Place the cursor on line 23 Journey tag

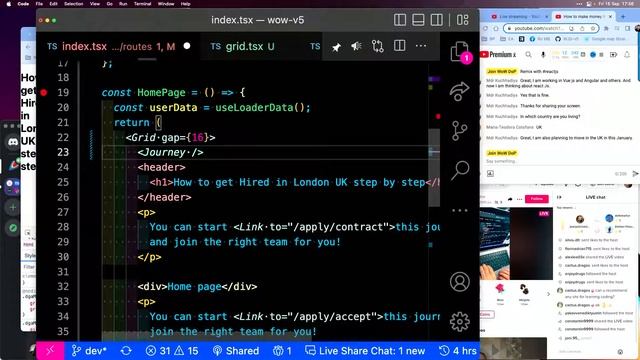(170, 152)
